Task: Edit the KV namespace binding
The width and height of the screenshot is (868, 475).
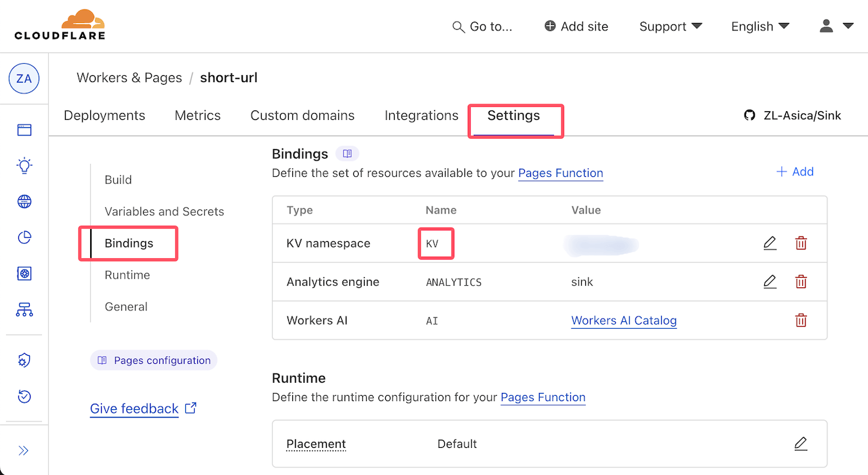Action: tap(770, 243)
